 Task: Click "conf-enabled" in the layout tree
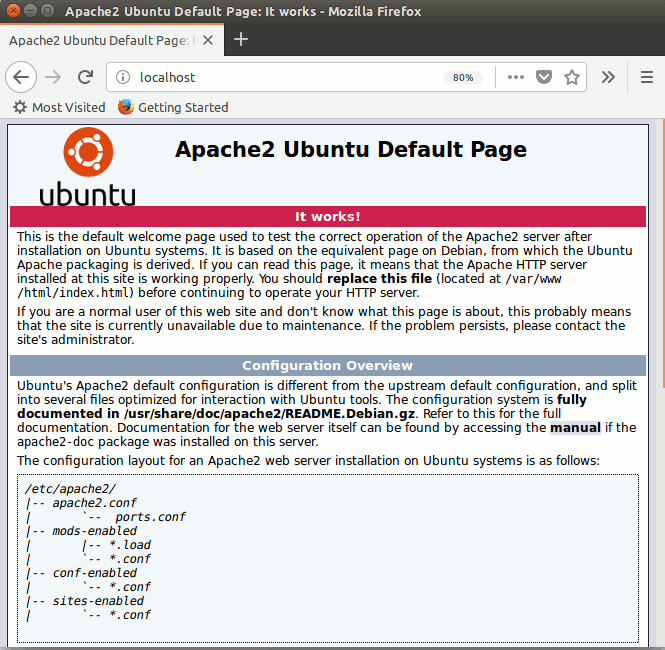[x=95, y=573]
